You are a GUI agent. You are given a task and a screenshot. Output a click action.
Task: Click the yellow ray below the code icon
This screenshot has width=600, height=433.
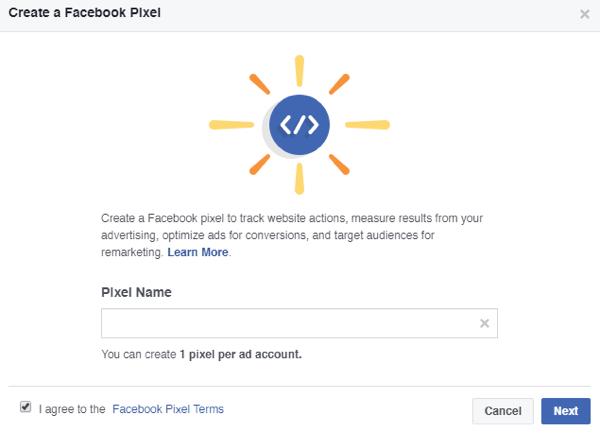coord(299,179)
